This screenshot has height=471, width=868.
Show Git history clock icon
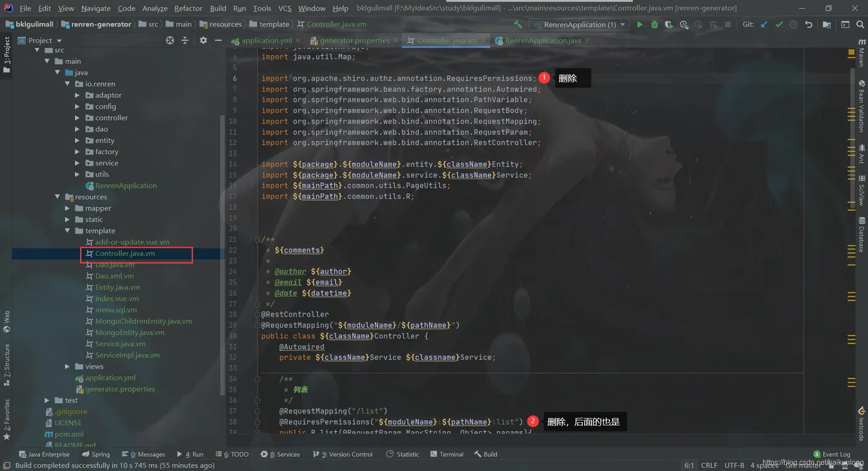[x=794, y=24]
